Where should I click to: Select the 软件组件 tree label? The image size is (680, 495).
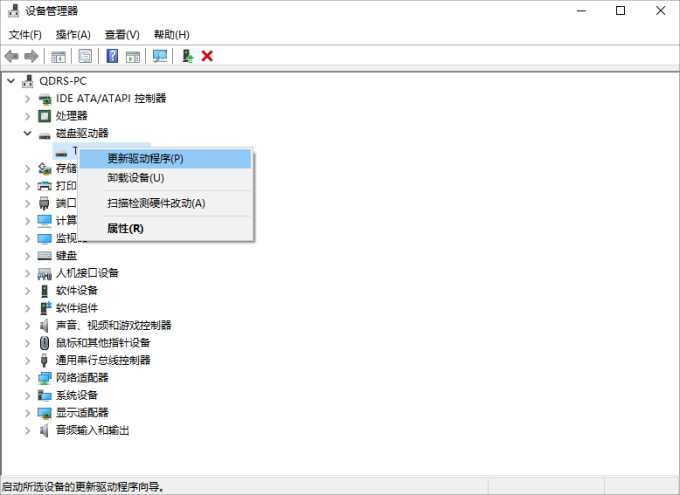click(77, 308)
